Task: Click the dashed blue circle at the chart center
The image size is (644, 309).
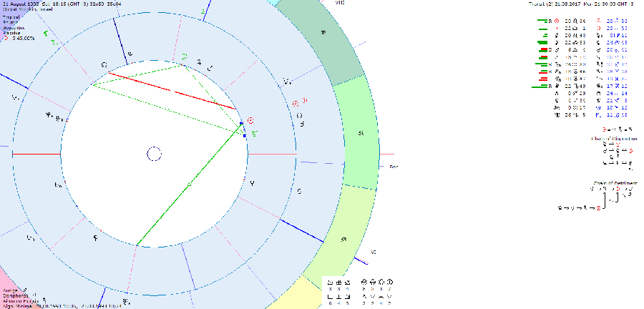Action: (x=154, y=154)
